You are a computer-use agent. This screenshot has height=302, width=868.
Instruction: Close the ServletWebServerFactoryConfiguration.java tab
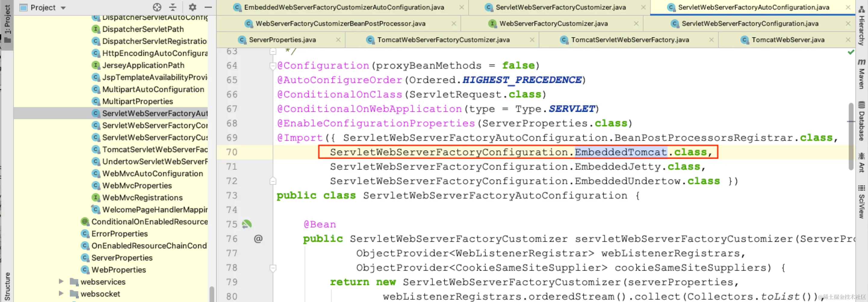pos(848,23)
